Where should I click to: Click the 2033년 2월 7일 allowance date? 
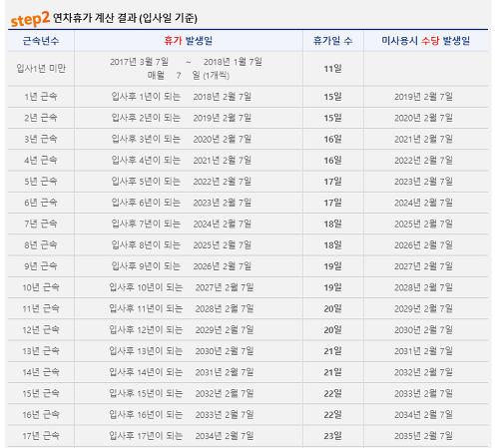(423, 393)
